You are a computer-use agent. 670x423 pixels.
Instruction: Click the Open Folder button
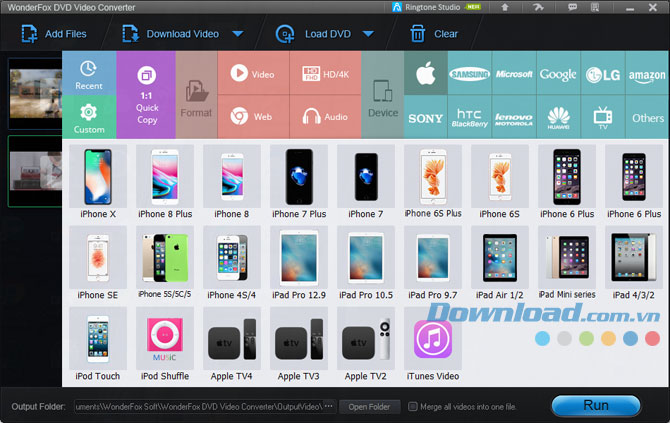(x=369, y=407)
